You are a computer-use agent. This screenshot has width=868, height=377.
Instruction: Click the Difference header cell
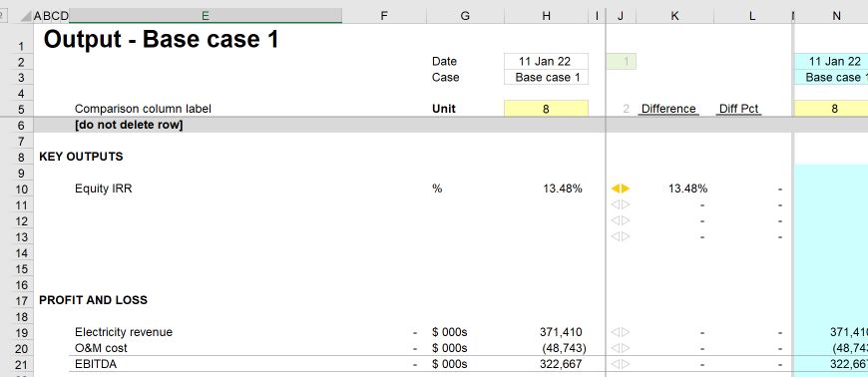tap(668, 109)
